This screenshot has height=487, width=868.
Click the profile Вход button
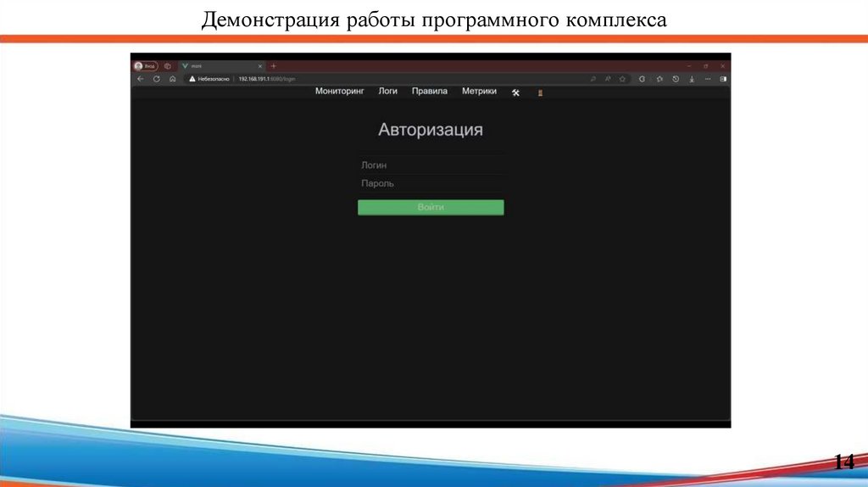pos(146,66)
